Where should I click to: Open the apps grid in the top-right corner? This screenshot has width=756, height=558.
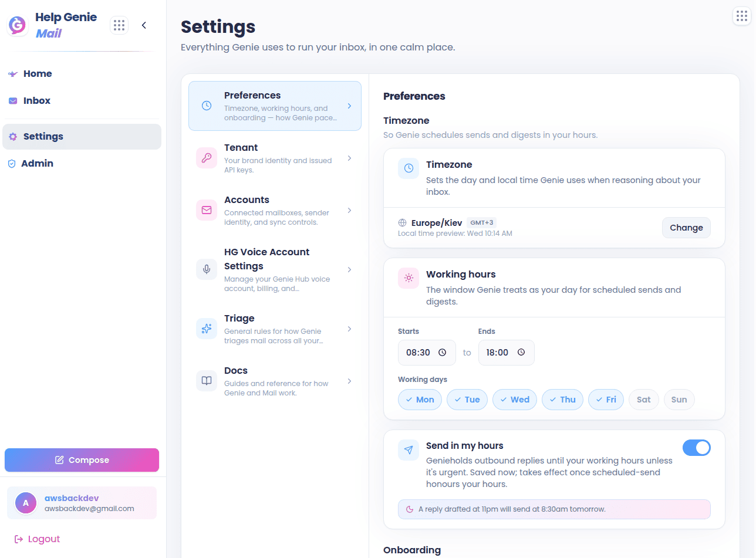click(x=742, y=16)
